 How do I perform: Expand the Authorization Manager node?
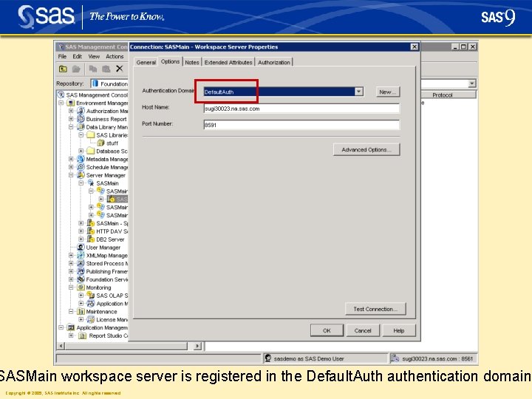coord(71,111)
